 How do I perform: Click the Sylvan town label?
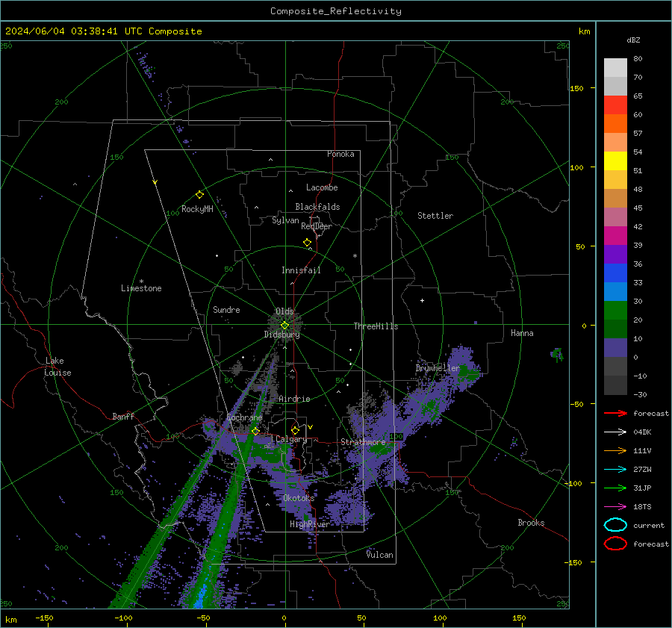pyautogui.click(x=285, y=220)
